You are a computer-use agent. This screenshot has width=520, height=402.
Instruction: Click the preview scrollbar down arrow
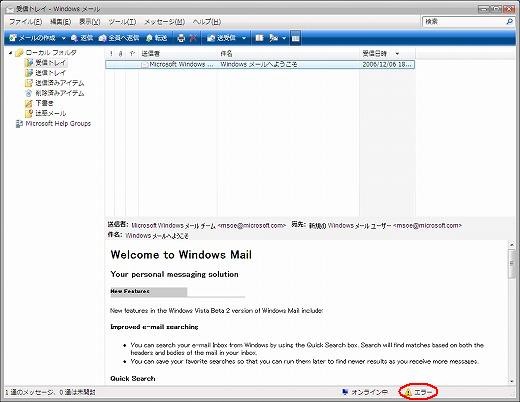pyautogui.click(x=512, y=381)
